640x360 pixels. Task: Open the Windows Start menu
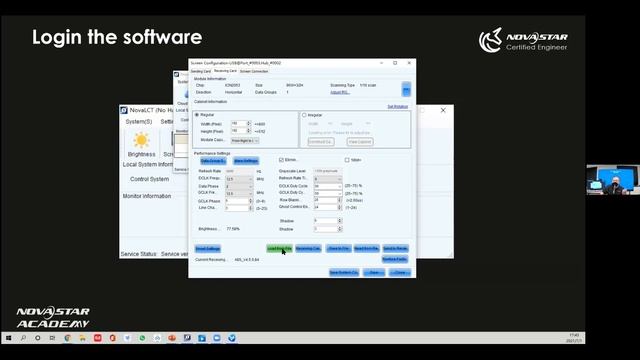pos(8,338)
